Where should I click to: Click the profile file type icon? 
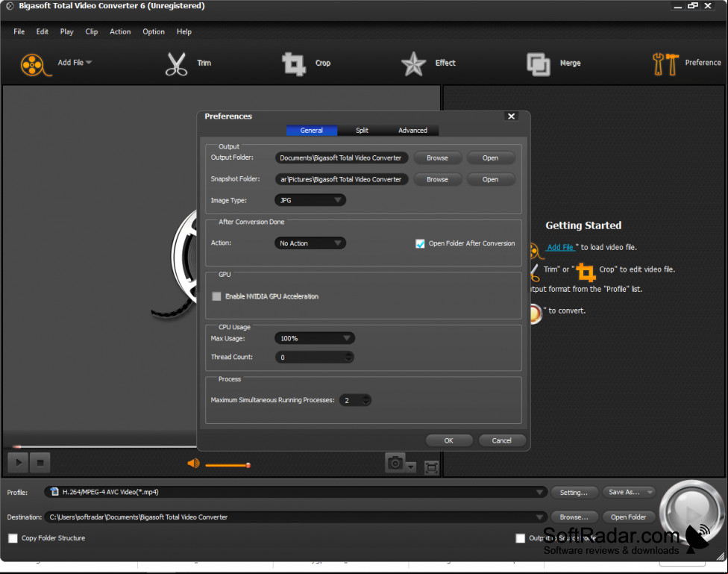(54, 492)
